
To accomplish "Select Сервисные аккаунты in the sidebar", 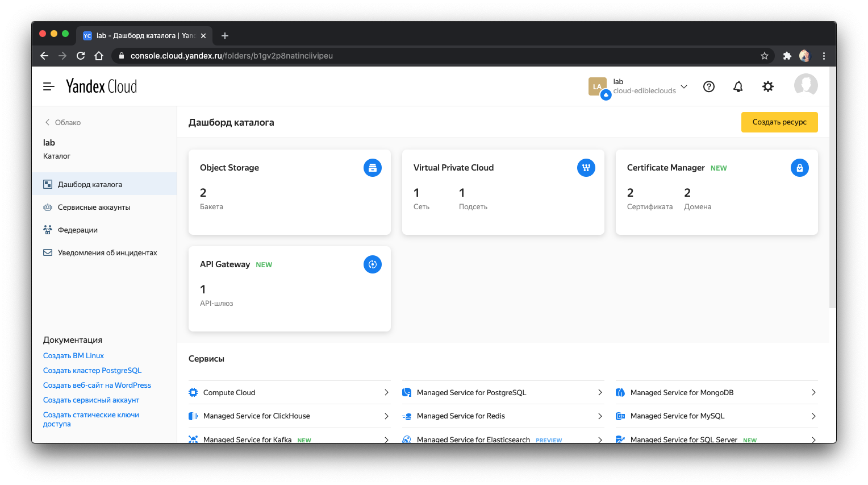I will 94,208.
